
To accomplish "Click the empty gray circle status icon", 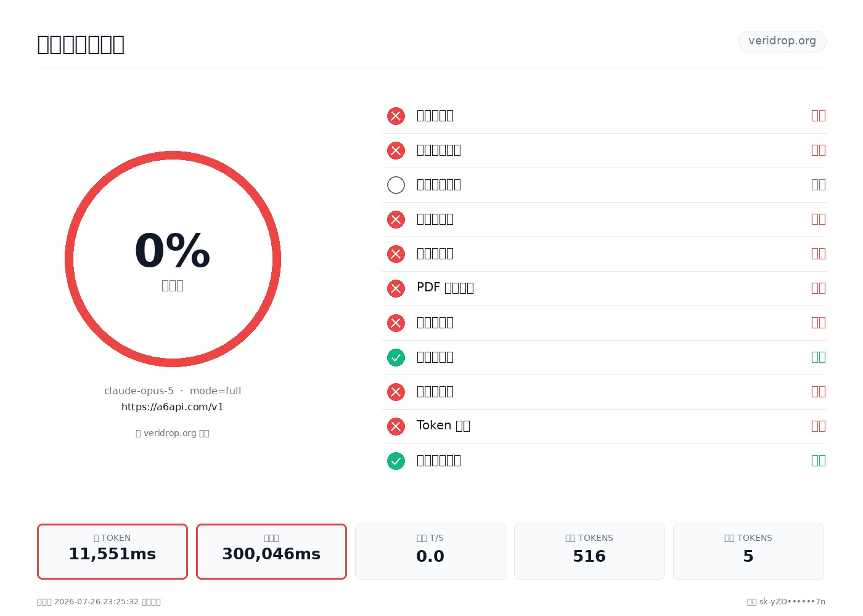I will [396, 185].
